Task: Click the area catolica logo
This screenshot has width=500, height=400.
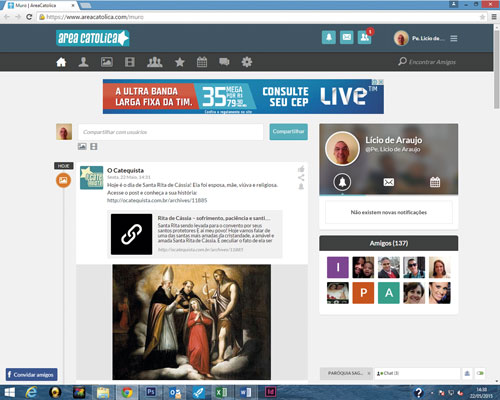Action: (93, 38)
